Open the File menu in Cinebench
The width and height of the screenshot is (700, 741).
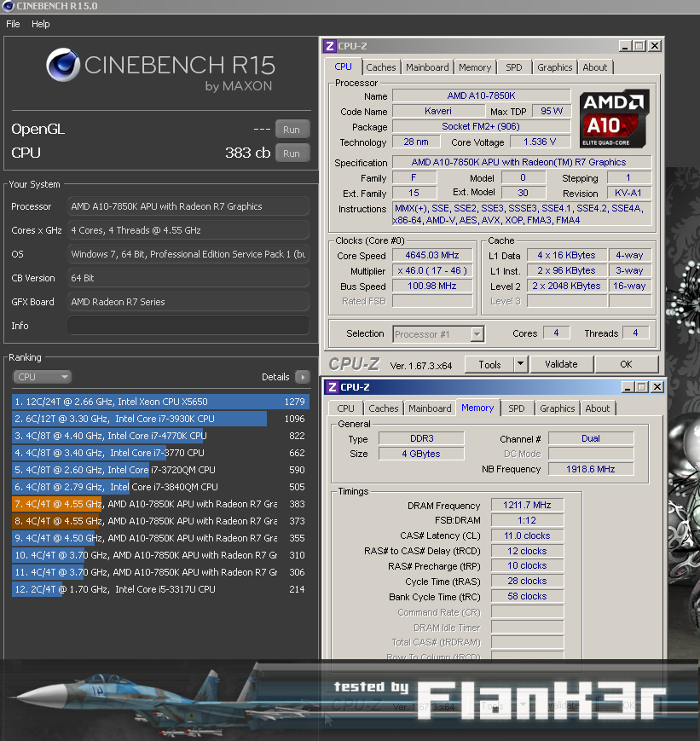[x=13, y=24]
